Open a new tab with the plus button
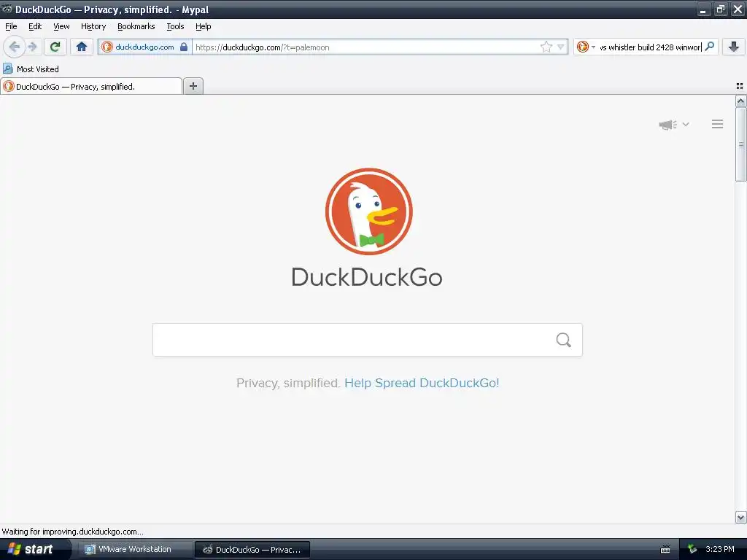This screenshot has width=747, height=560. tap(193, 86)
